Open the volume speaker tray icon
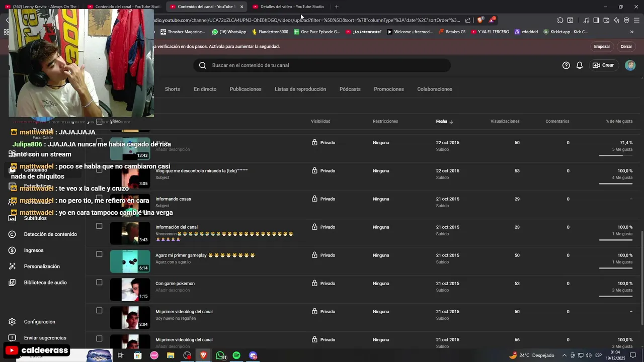The height and width of the screenshot is (362, 644). click(x=588, y=355)
